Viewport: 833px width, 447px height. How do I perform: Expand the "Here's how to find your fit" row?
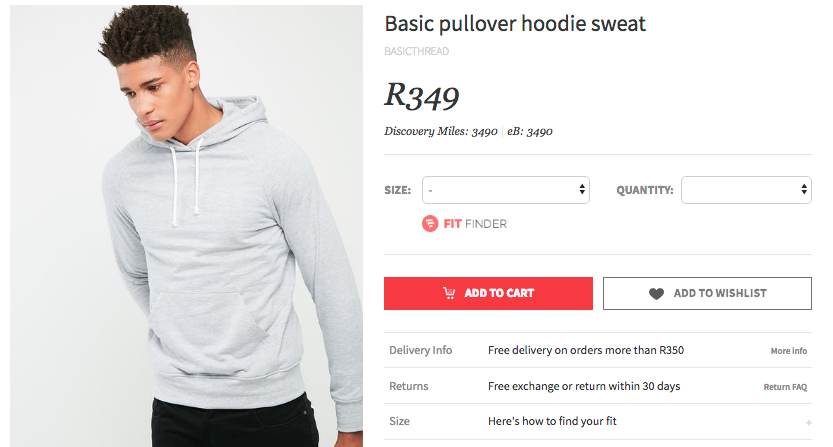598,421
